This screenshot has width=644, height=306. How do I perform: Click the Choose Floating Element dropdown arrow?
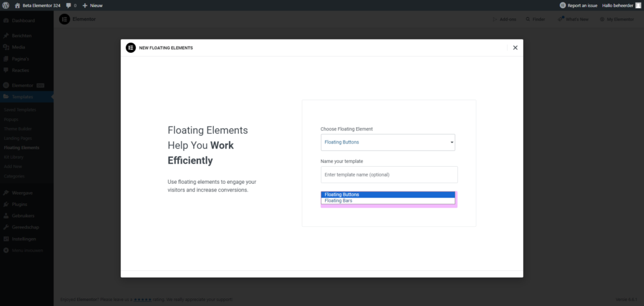pos(452,142)
